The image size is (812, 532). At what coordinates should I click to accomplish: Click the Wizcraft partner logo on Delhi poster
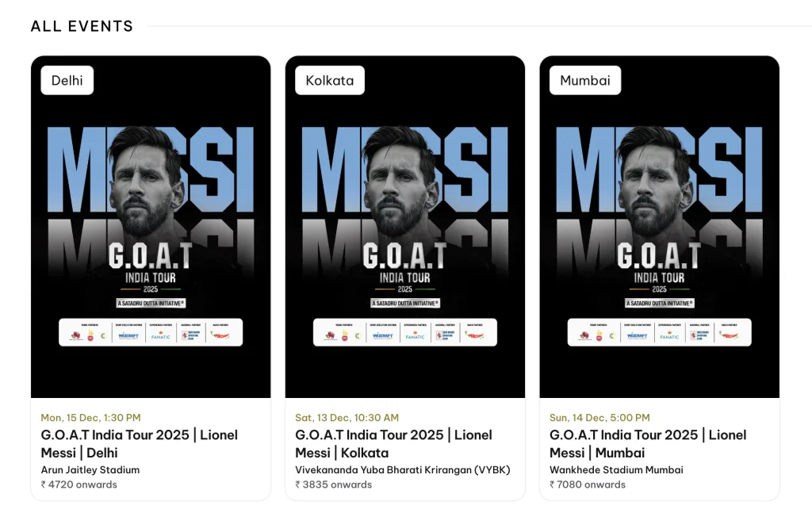129,335
